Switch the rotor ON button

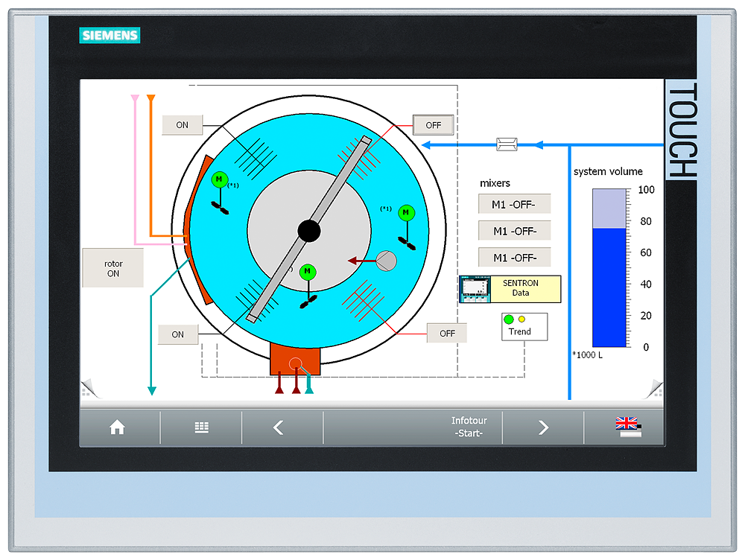coord(113,268)
